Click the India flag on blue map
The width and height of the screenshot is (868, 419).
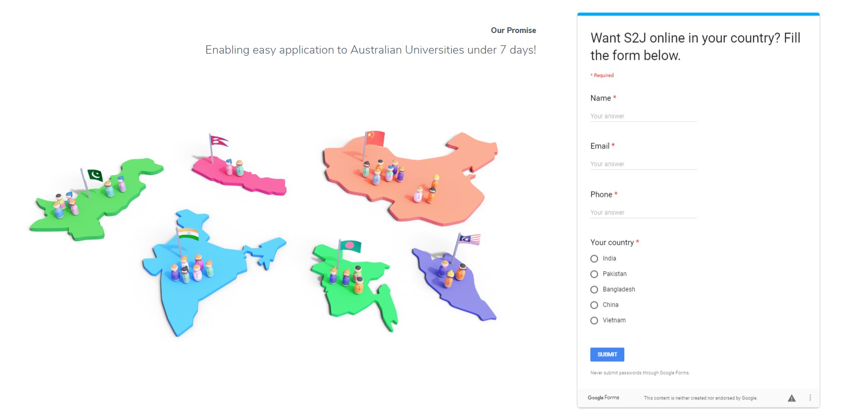pyautogui.click(x=189, y=234)
